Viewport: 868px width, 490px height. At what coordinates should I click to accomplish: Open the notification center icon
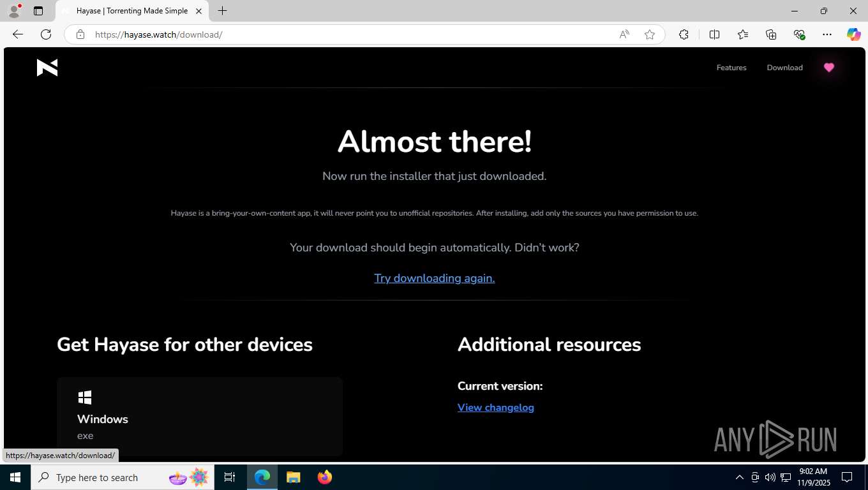[847, 477]
